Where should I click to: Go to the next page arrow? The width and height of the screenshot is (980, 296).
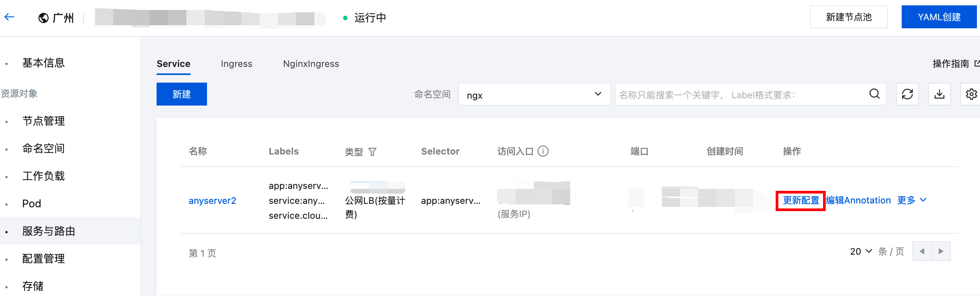click(941, 251)
